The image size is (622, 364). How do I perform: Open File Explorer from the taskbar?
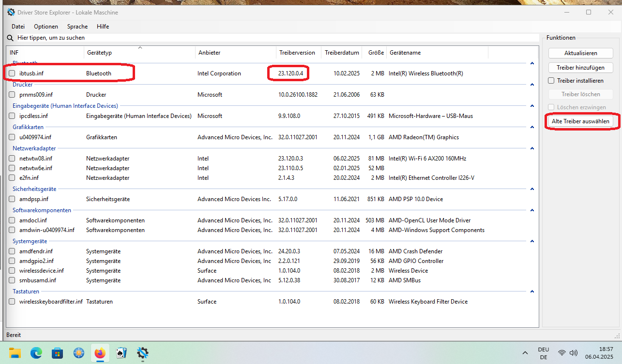15,353
